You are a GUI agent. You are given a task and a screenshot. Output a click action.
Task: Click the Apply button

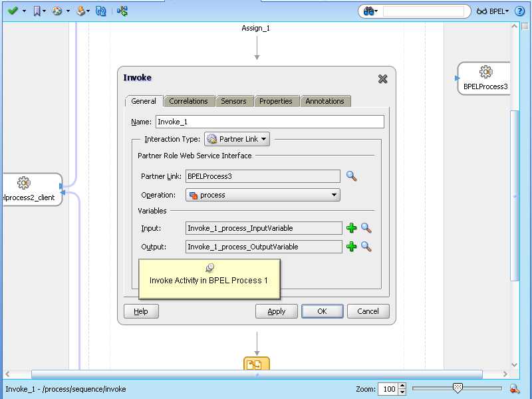pos(276,311)
